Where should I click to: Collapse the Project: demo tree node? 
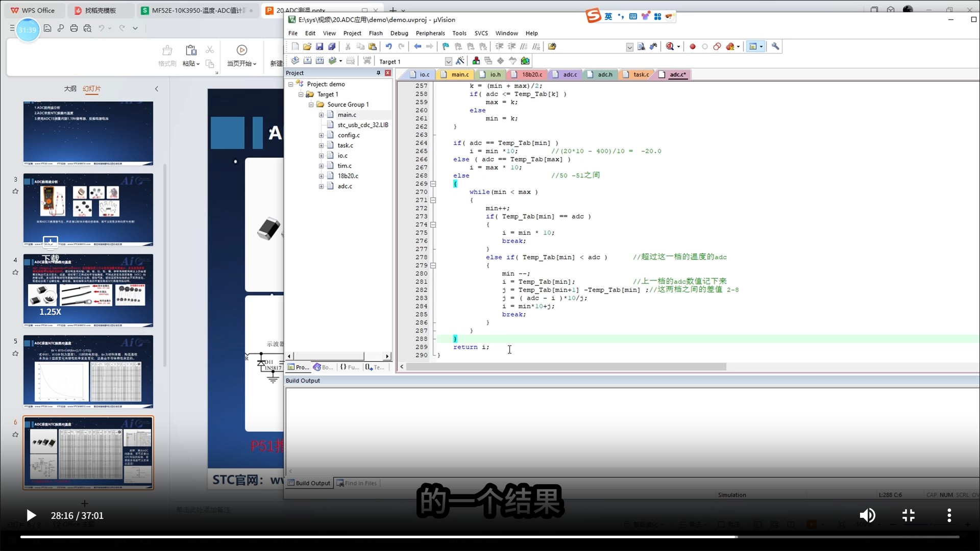[x=290, y=84]
